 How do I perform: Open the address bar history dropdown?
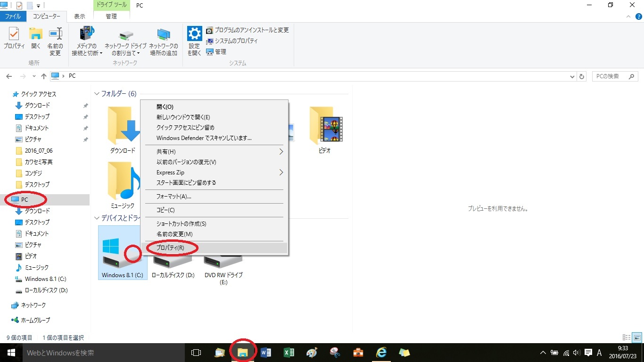coord(572,76)
